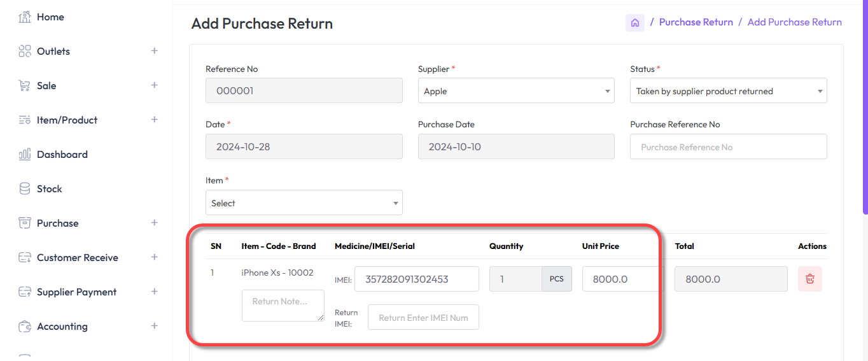Open Supplier Payment menu item
868x361 pixels.
tap(76, 292)
